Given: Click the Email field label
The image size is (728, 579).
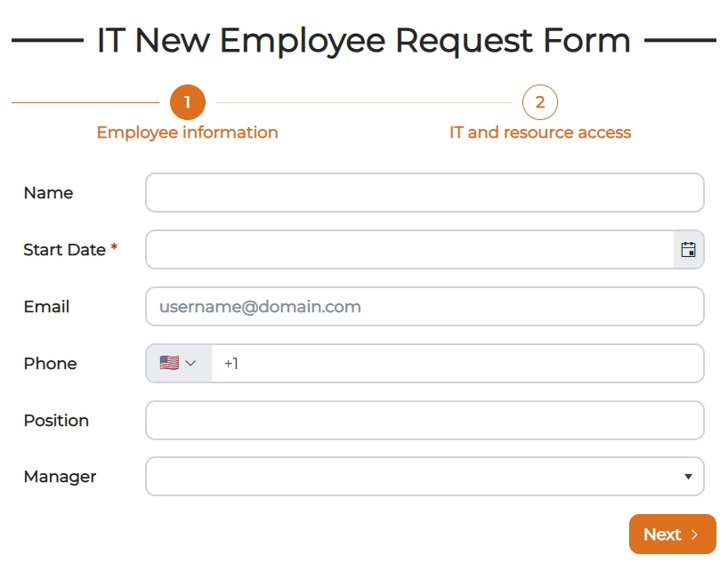Looking at the screenshot, I should click(46, 307).
